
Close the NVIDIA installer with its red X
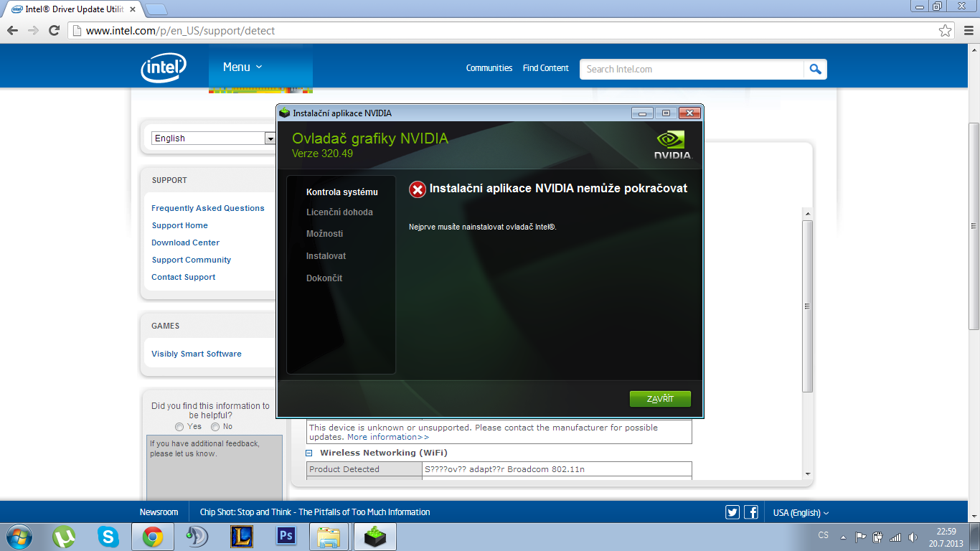pyautogui.click(x=689, y=113)
